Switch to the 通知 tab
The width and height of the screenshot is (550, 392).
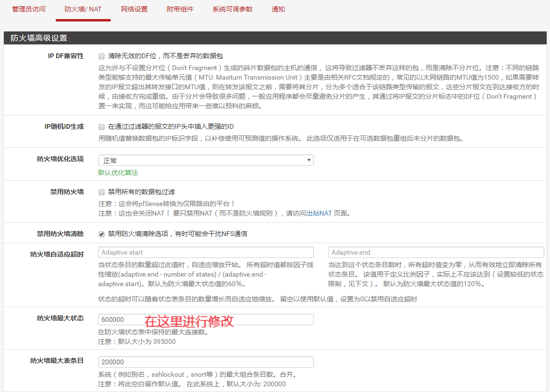pyautogui.click(x=278, y=9)
